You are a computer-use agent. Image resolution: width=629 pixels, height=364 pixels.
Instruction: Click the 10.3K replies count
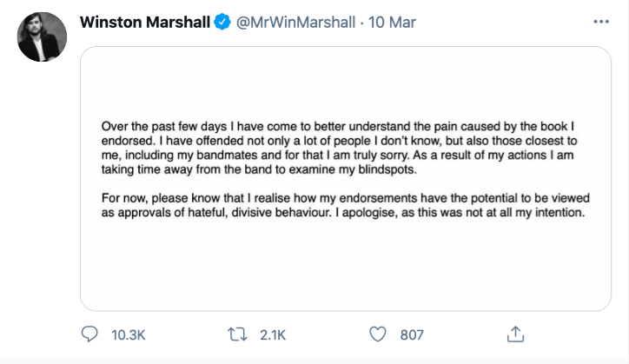click(126, 334)
